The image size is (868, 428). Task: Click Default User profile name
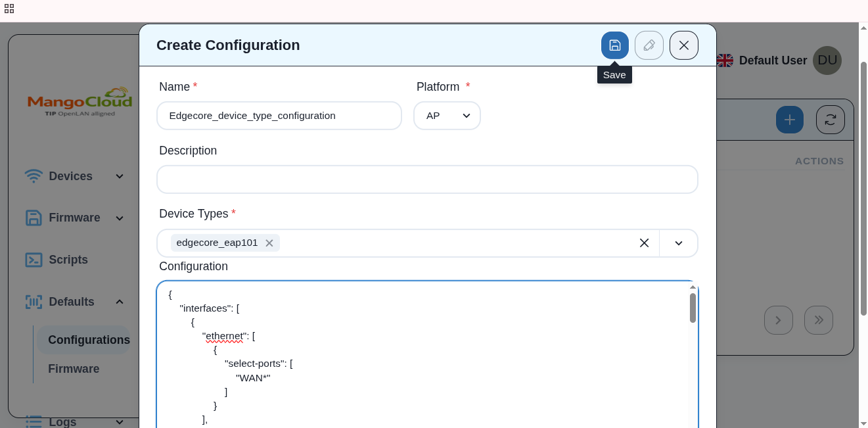pos(773,60)
